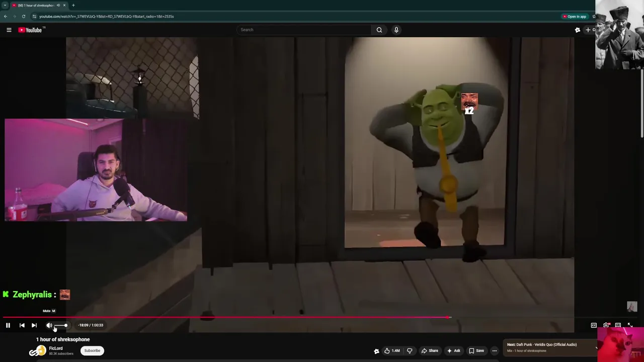Viewport: 644px width, 362px height.
Task: Save the video to a playlist
Action: [x=476, y=350]
